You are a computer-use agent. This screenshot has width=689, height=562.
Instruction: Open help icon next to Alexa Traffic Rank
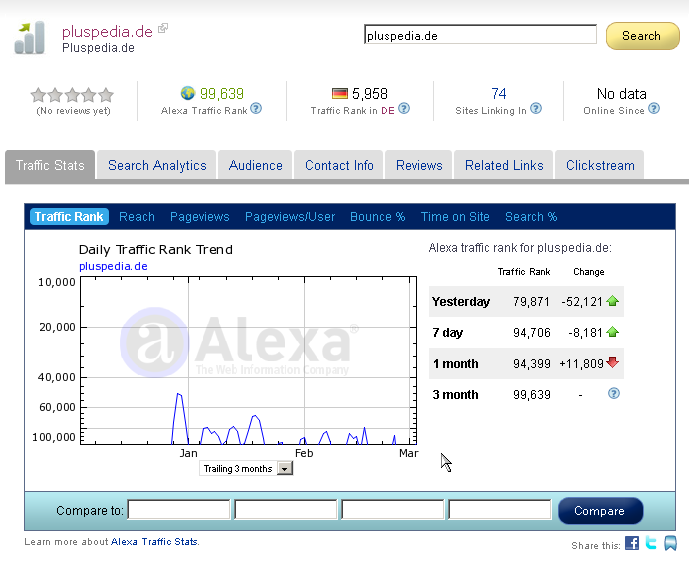[x=256, y=108]
